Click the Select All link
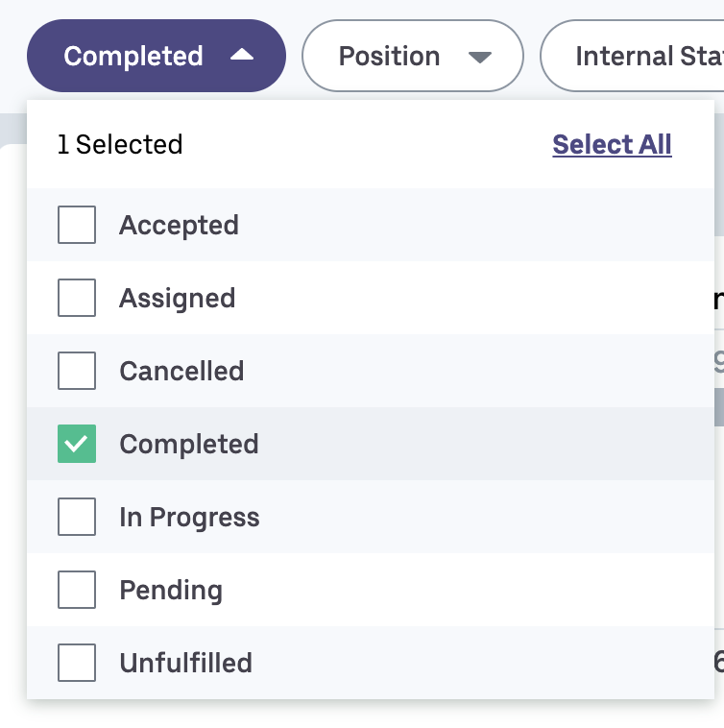Viewport: 724px width, 728px height. point(612,145)
